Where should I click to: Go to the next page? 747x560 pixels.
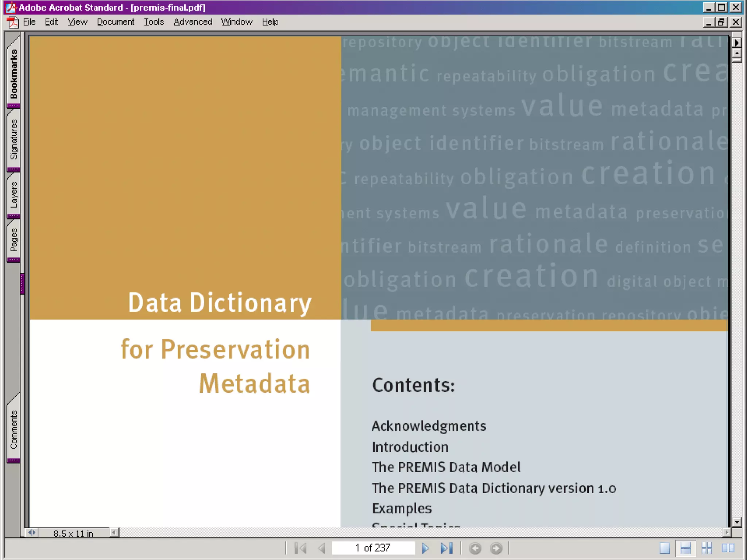425,548
